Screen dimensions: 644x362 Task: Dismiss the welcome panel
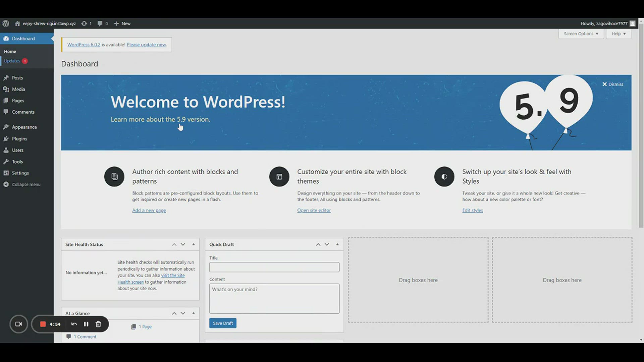point(613,84)
